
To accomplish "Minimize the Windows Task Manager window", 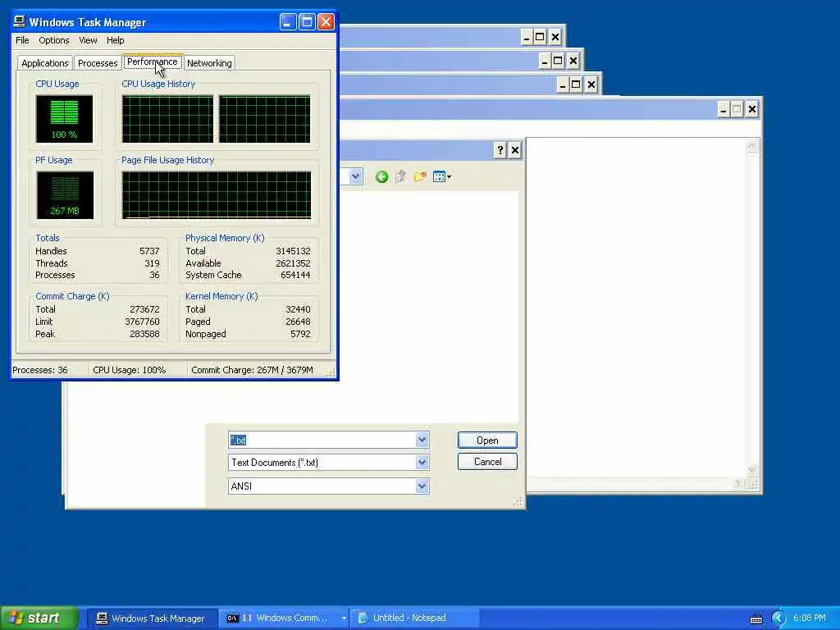I will tap(288, 22).
